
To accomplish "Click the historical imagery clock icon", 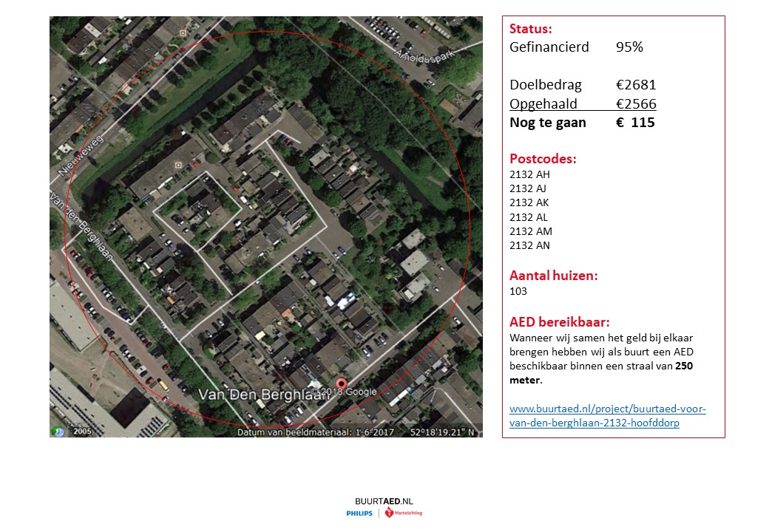I will tap(58, 432).
